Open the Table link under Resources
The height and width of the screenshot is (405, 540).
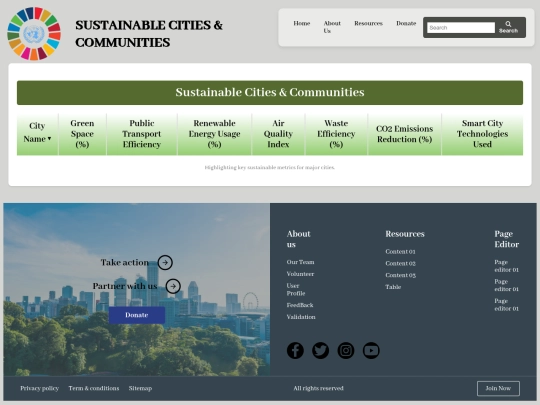point(393,287)
